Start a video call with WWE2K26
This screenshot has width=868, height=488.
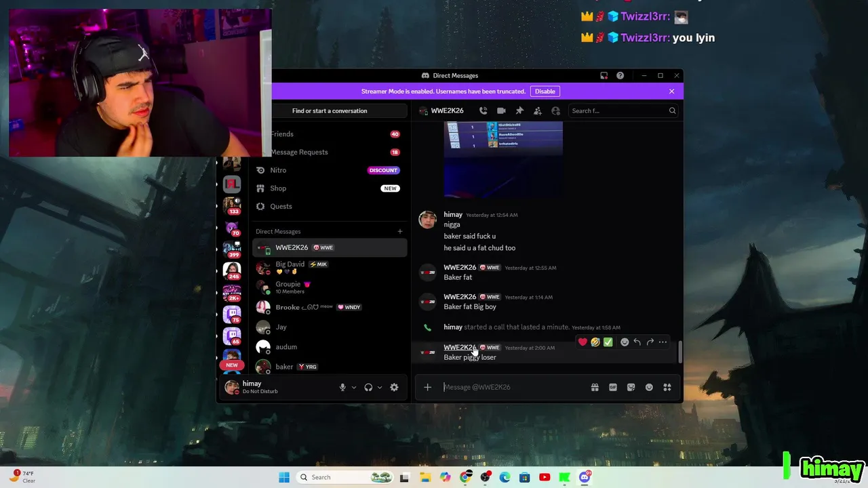501,110
